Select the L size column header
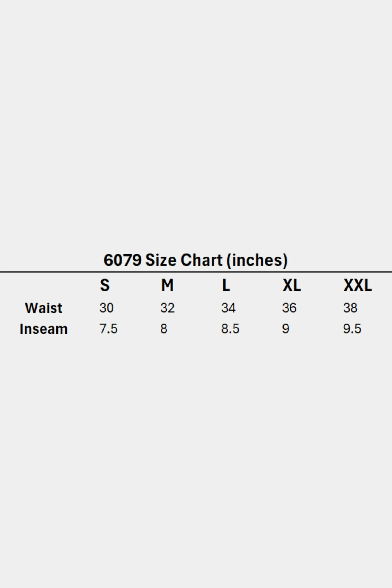392x588 pixels. (226, 285)
